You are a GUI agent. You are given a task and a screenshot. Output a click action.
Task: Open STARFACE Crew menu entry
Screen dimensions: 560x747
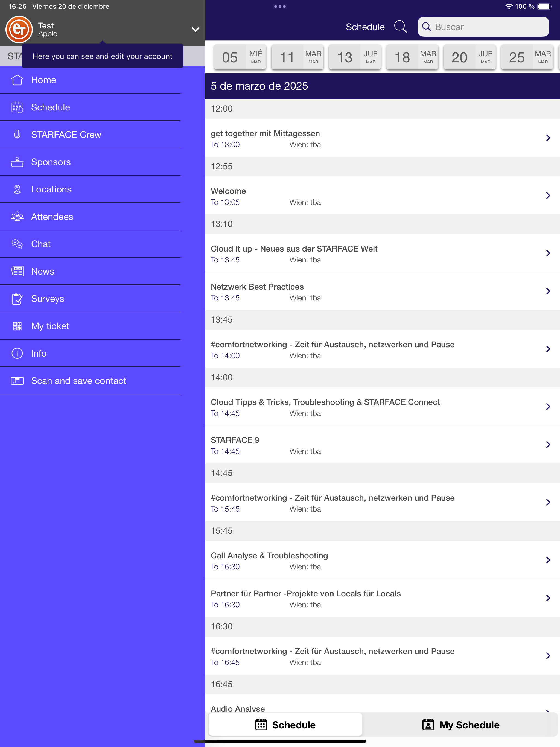(90, 135)
